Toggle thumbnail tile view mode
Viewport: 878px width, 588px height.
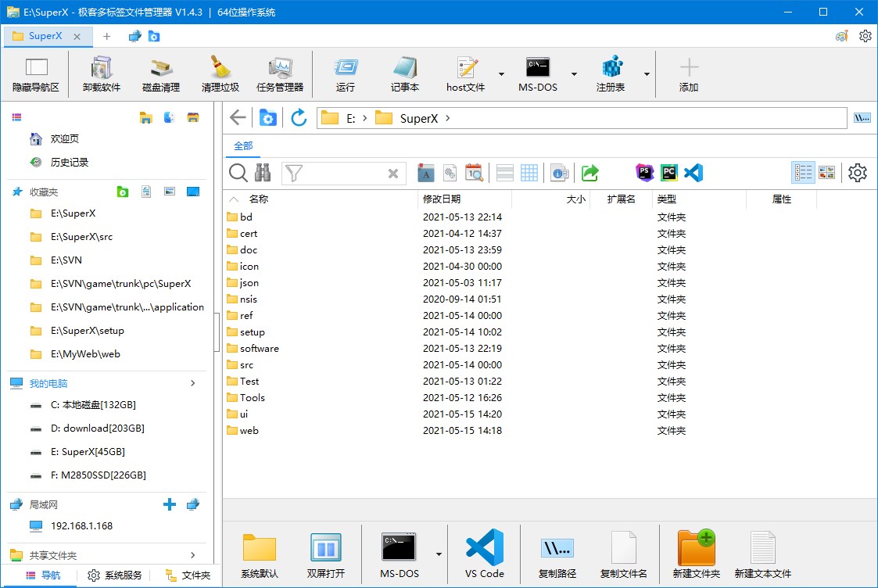(826, 173)
